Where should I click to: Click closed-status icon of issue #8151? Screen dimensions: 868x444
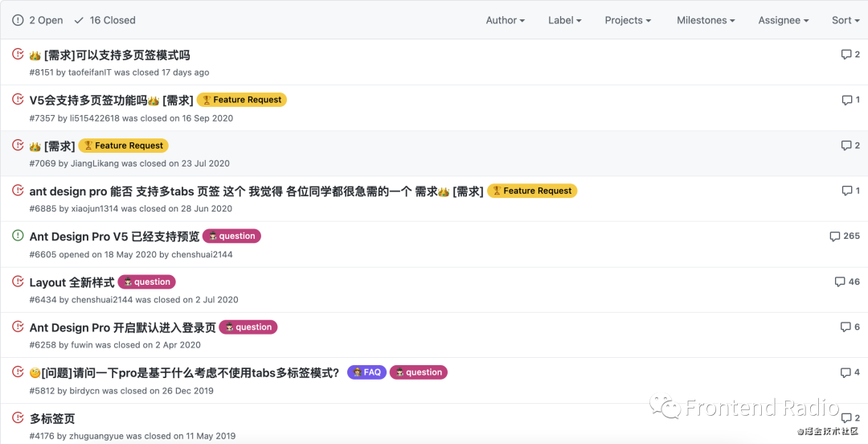click(x=18, y=54)
